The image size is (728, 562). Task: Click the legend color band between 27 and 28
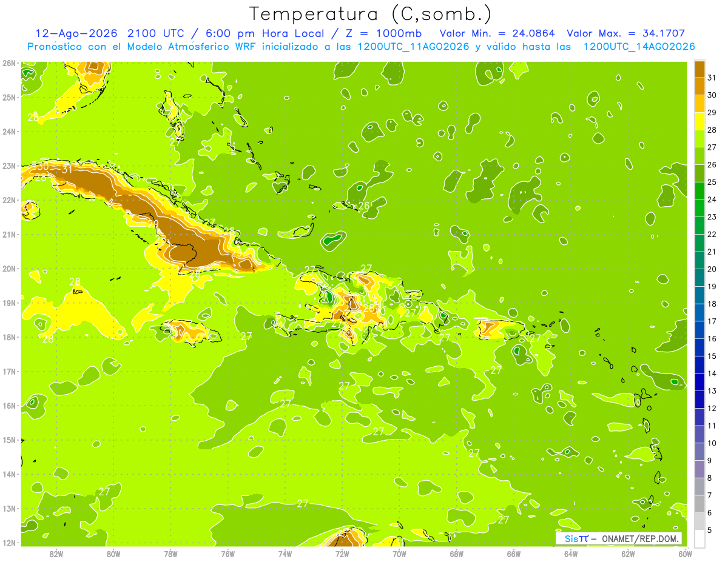pyautogui.click(x=699, y=138)
